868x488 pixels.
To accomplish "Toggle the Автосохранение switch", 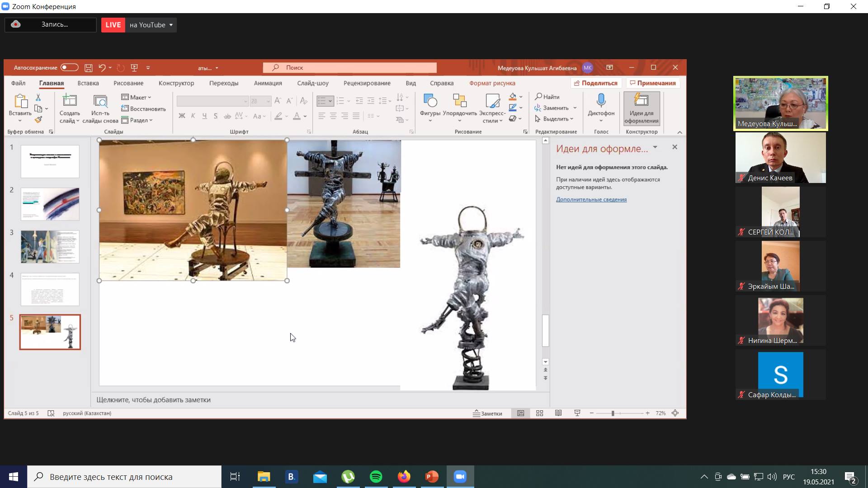I will pyautogui.click(x=69, y=67).
